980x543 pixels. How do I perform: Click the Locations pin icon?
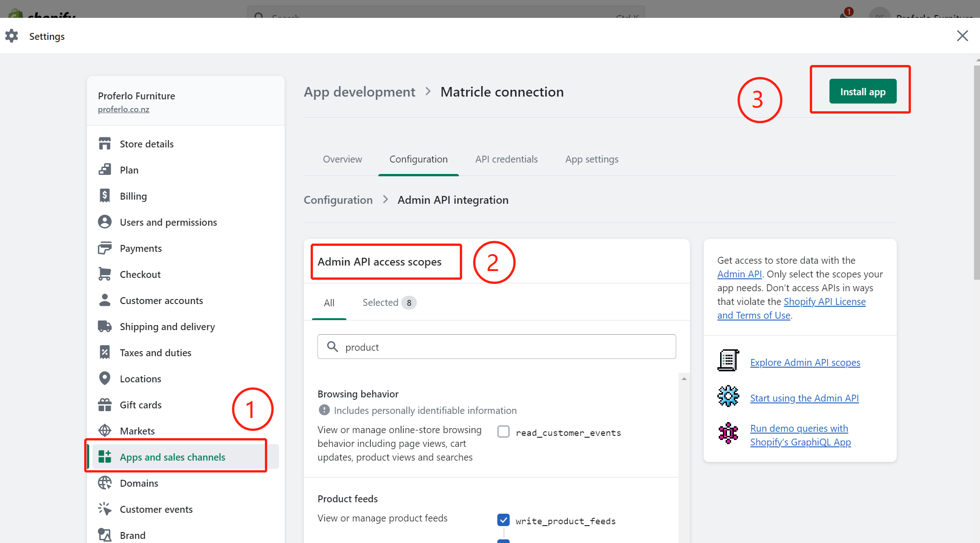pyautogui.click(x=105, y=379)
